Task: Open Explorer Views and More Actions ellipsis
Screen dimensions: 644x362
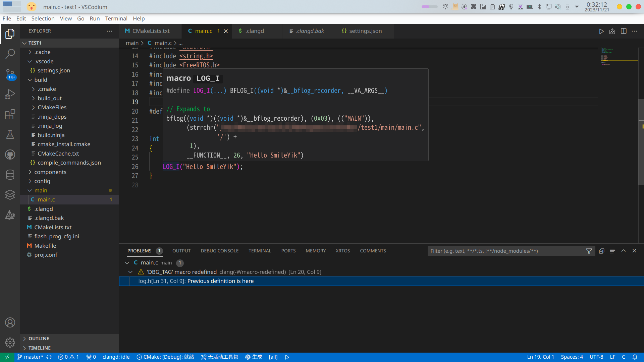Action: (x=109, y=31)
